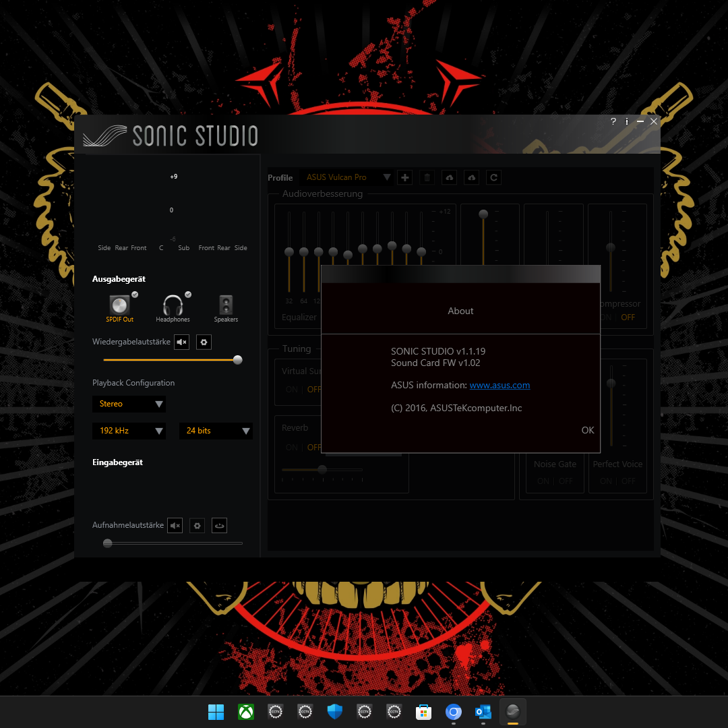The image size is (728, 728).
Task: Turn Perfect Voice OFF
Action: (628, 481)
